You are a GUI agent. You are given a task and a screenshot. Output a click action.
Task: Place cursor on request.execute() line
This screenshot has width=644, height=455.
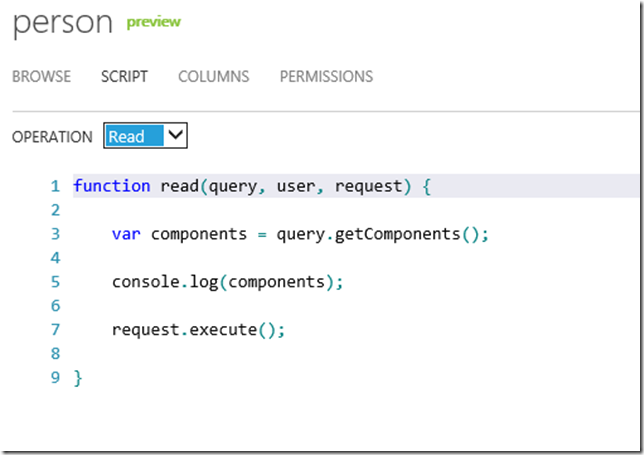pyautogui.click(x=198, y=330)
